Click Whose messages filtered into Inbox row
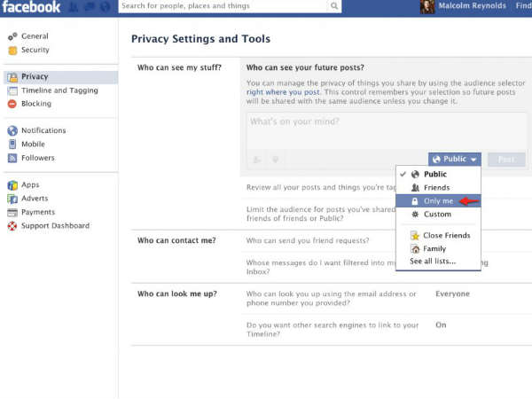The height and width of the screenshot is (399, 532). point(321,267)
